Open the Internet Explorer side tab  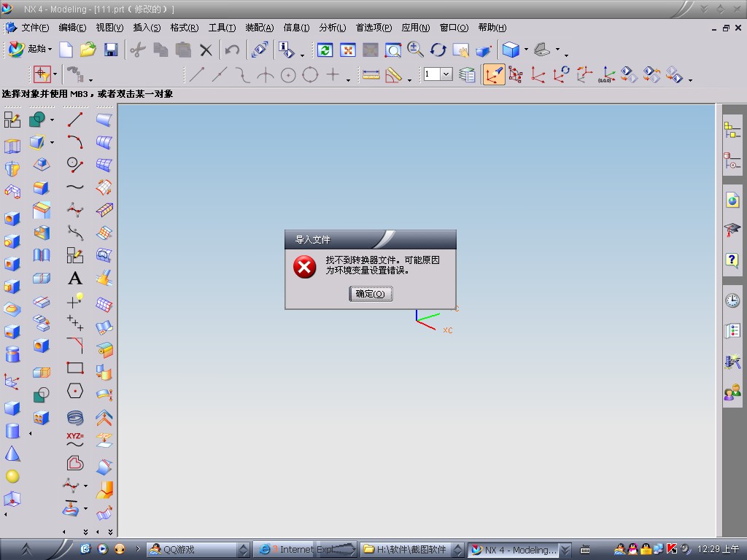pos(732,200)
